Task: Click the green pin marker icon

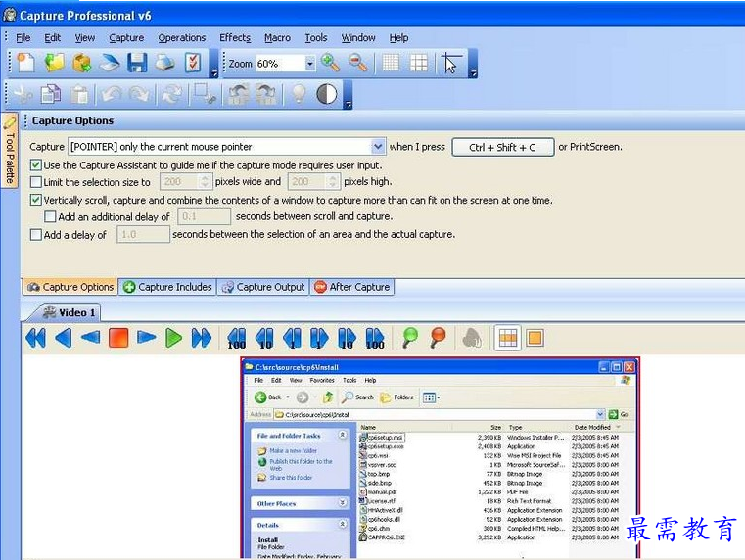Action: tap(409, 337)
